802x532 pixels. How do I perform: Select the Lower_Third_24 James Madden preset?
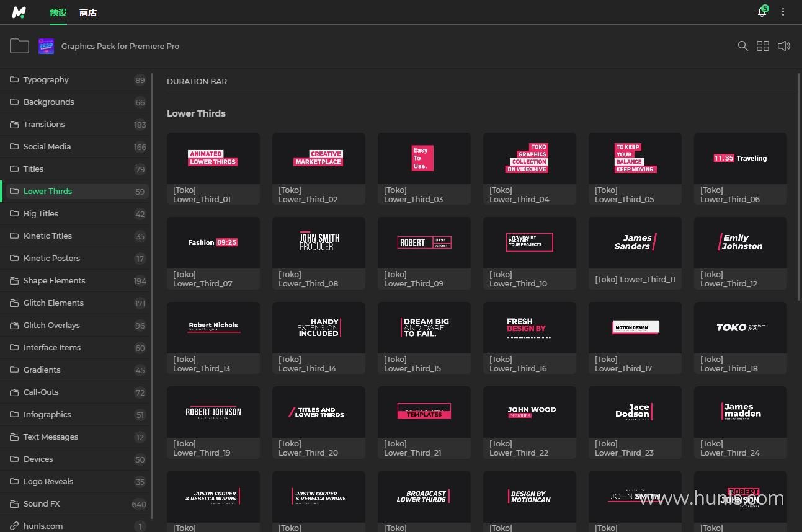(x=741, y=422)
